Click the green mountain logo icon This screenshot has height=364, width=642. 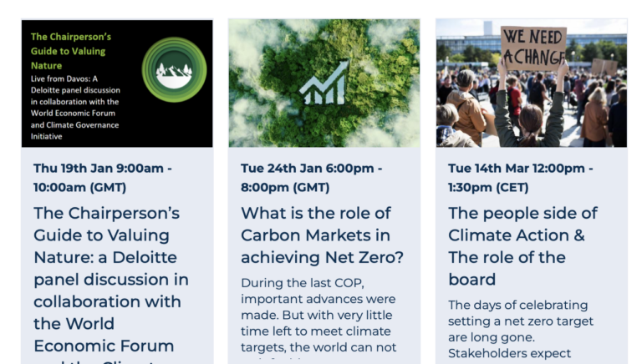pos(175,69)
